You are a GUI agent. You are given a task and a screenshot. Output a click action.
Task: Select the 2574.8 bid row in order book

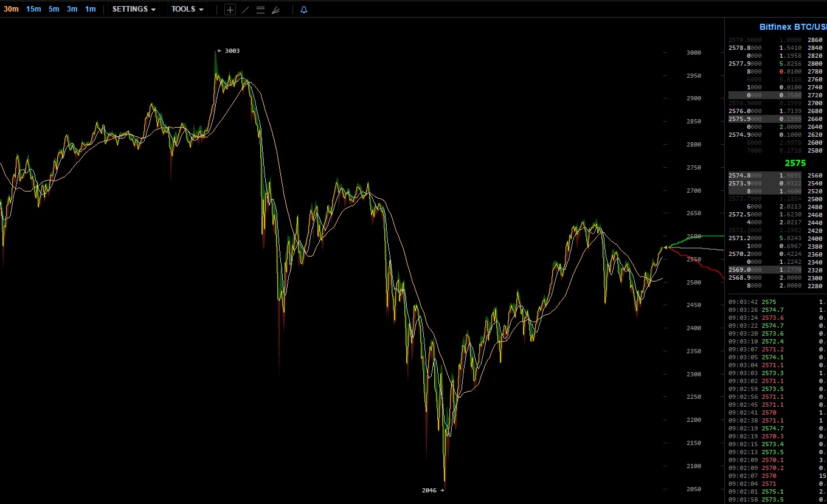pyautogui.click(x=766, y=176)
